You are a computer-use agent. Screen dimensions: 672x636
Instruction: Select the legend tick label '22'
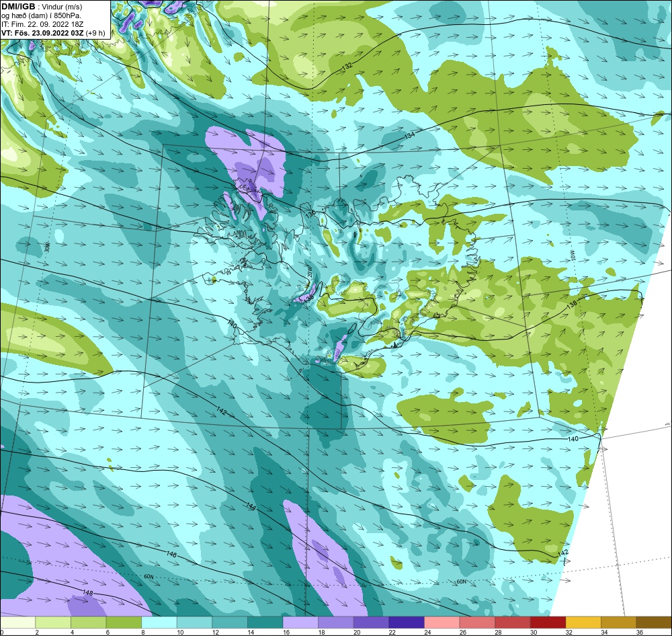(x=392, y=632)
